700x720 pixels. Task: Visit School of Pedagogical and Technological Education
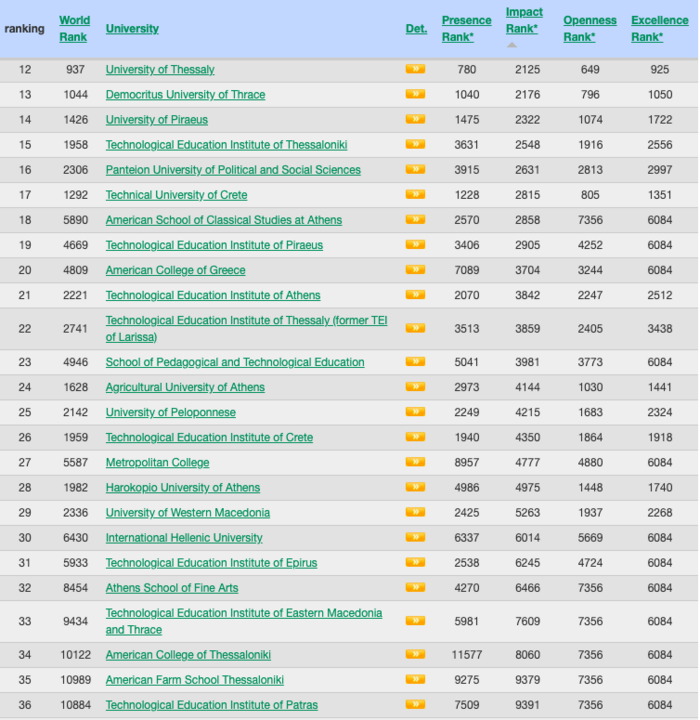click(235, 362)
